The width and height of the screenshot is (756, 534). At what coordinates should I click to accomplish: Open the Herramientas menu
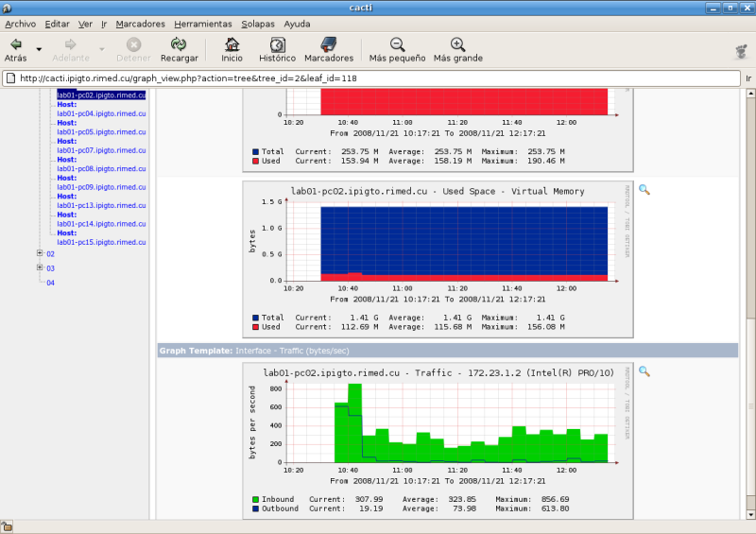click(203, 24)
